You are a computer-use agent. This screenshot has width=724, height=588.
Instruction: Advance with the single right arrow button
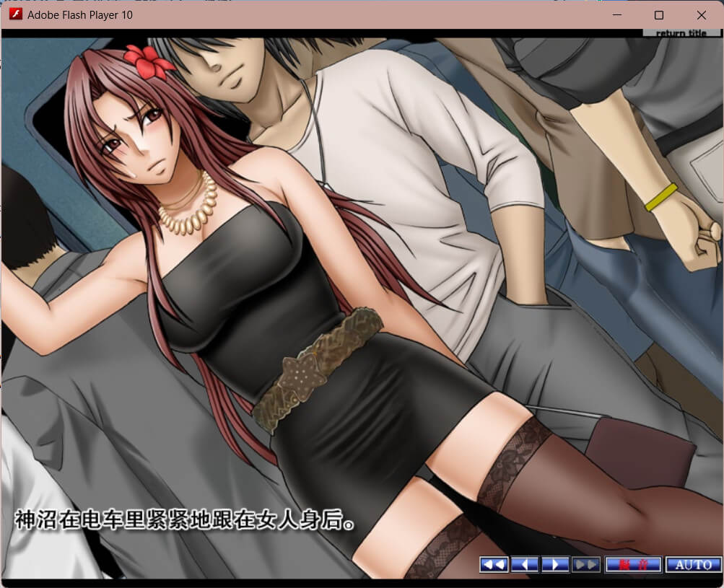pos(554,564)
